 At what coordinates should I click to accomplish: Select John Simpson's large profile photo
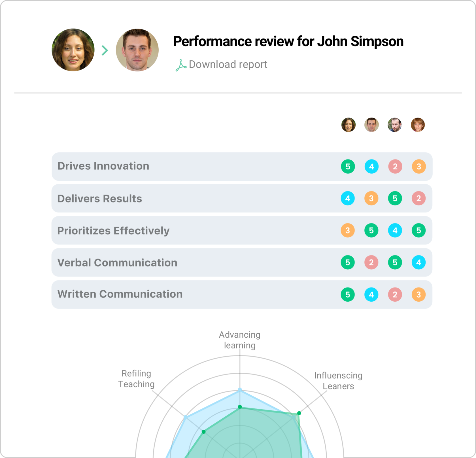(137, 50)
